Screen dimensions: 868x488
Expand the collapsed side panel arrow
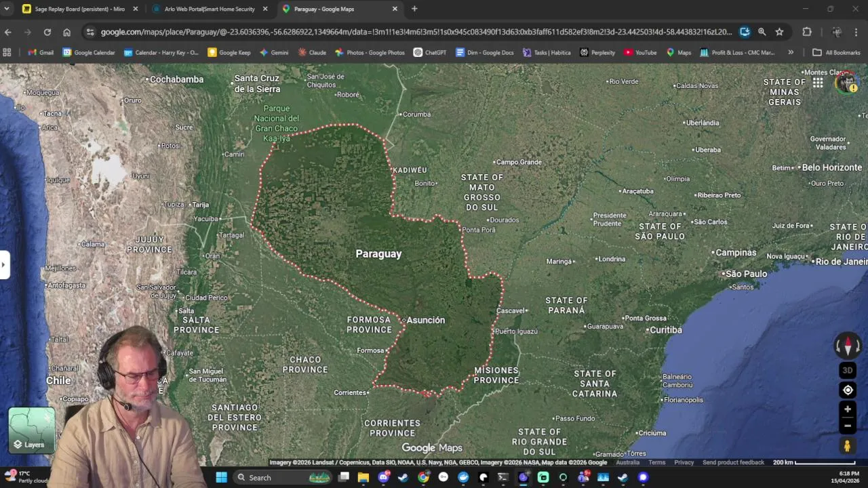(x=4, y=264)
